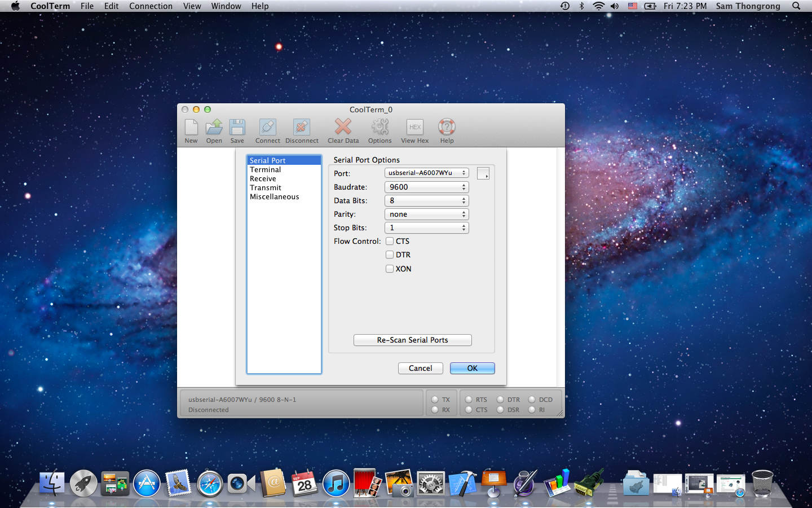This screenshot has width=812, height=508.
Task: Open Address Book in the dock
Action: click(x=273, y=484)
